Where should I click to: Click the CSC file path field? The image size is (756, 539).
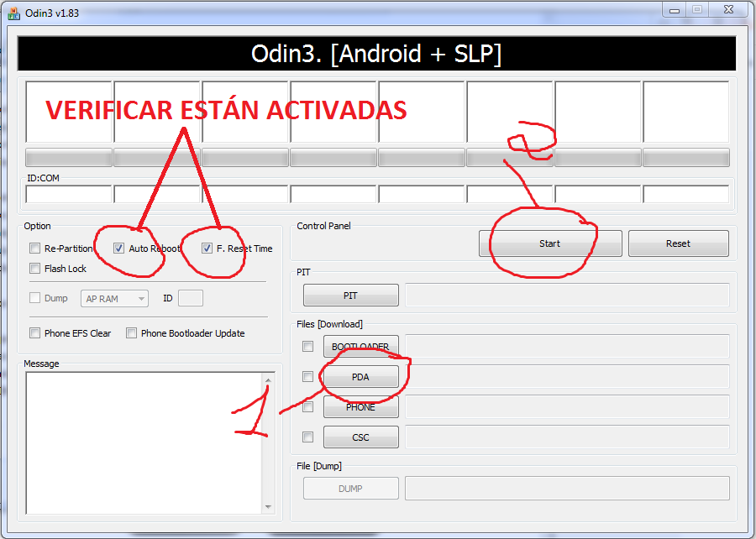[568, 437]
